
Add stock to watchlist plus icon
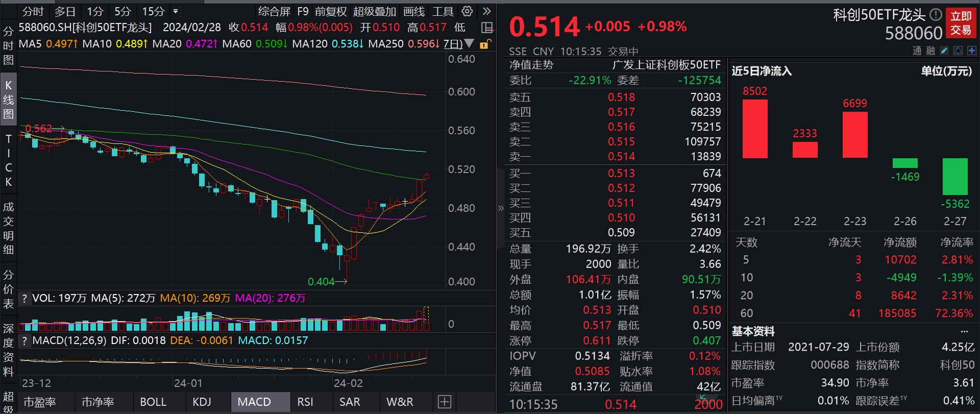pyautogui.click(x=971, y=51)
